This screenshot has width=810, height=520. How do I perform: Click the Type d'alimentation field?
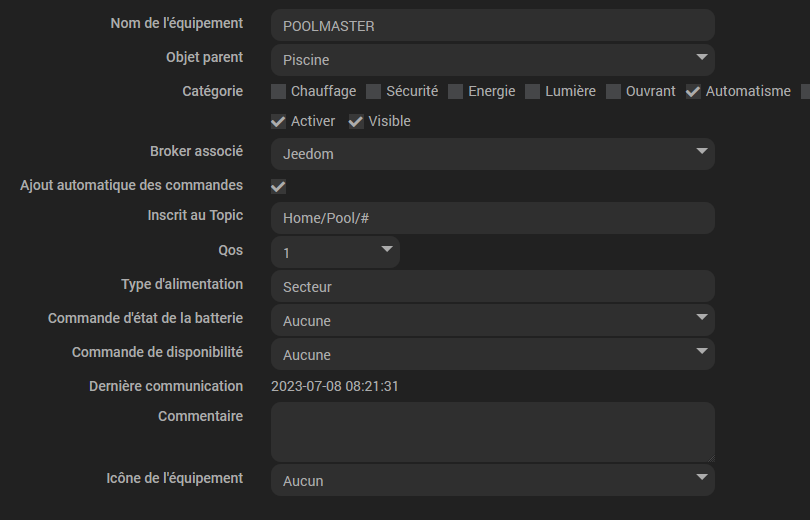(x=492, y=286)
